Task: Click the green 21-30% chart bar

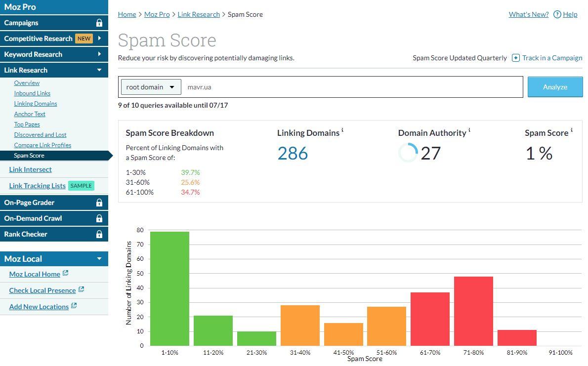Action: [256, 339]
